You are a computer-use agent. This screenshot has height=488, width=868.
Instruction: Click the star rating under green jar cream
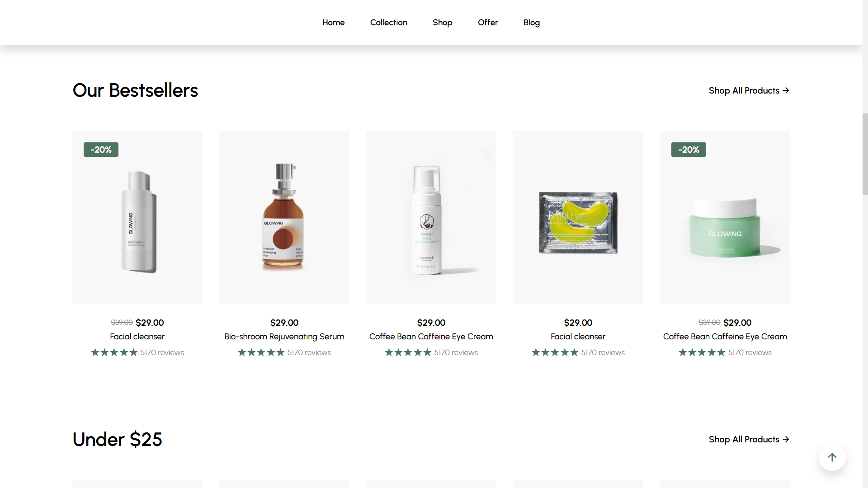702,352
